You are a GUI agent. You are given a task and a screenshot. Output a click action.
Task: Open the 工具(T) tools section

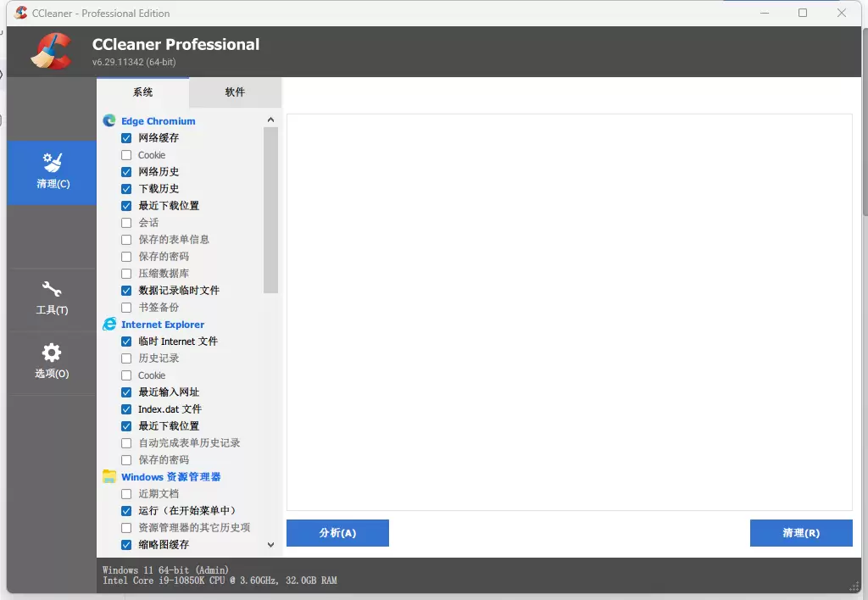[52, 299]
